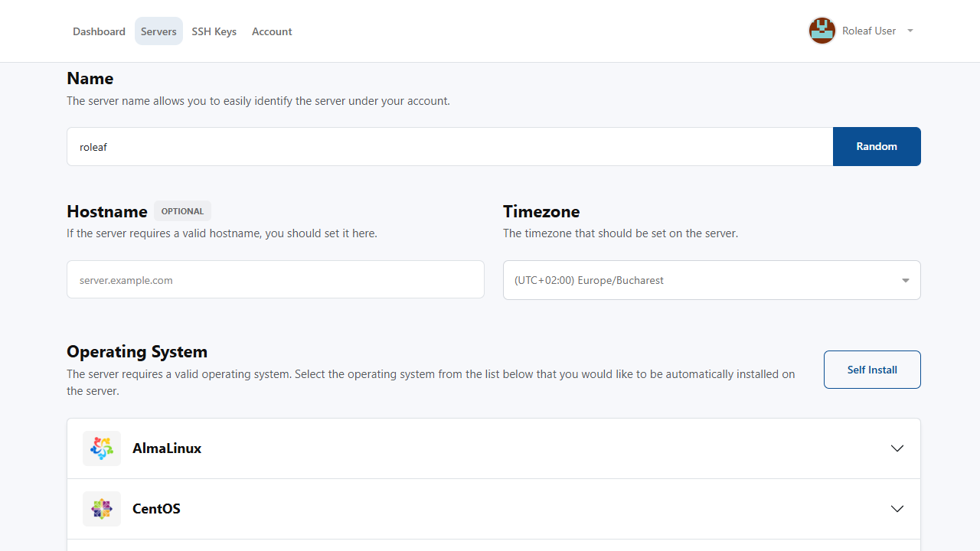This screenshot has width=980, height=551.
Task: Click the Roleaf User avatar image
Action: click(x=822, y=31)
